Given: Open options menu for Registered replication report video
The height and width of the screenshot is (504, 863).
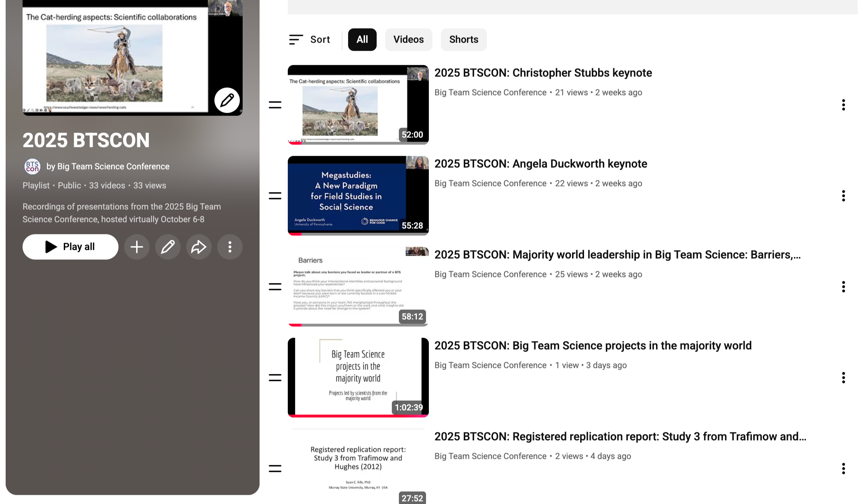Looking at the screenshot, I should click(x=844, y=469).
